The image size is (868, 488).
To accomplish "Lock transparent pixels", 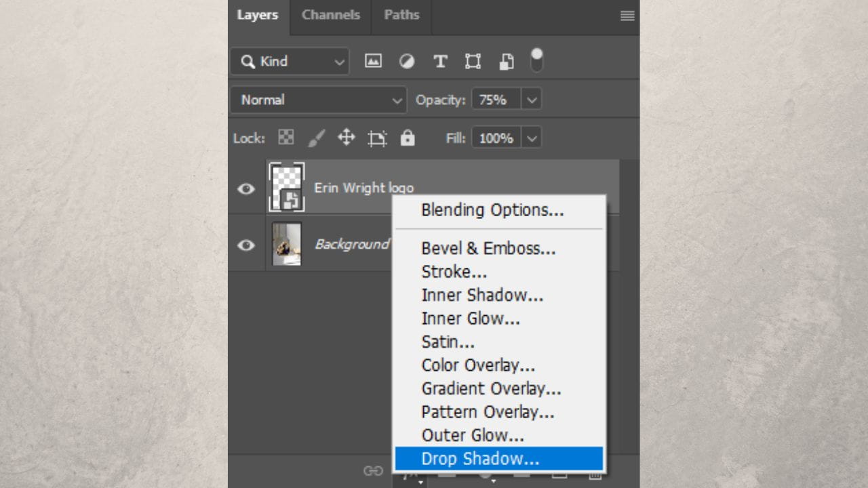I will coord(286,138).
